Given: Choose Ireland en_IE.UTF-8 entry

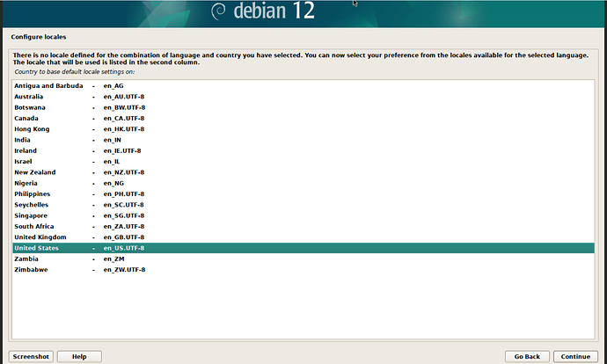Looking at the screenshot, I should 303,151.
